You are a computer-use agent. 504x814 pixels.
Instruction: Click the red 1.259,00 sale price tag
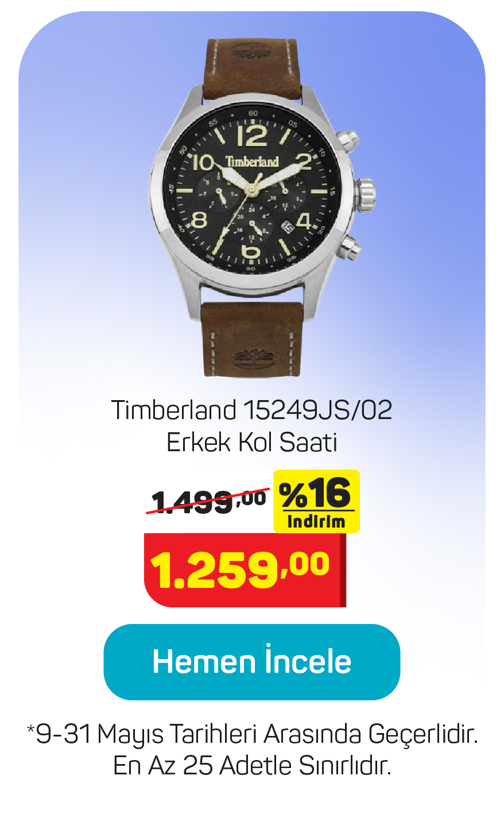pos(245,570)
